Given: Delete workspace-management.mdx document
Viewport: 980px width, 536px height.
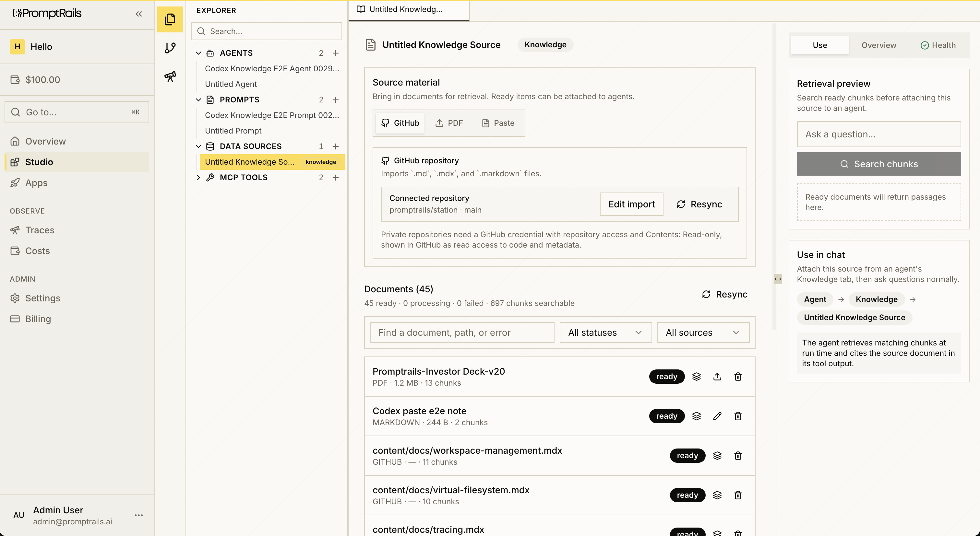Looking at the screenshot, I should pyautogui.click(x=738, y=455).
